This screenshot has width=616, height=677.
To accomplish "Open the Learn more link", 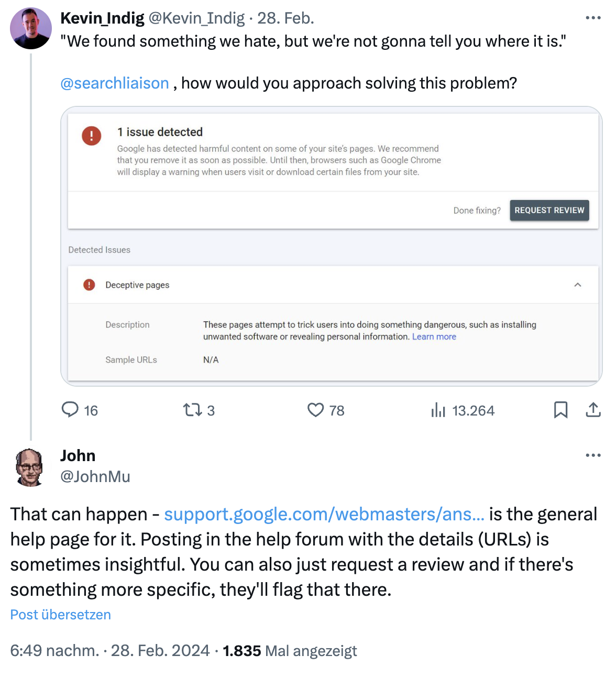I will 434,337.
